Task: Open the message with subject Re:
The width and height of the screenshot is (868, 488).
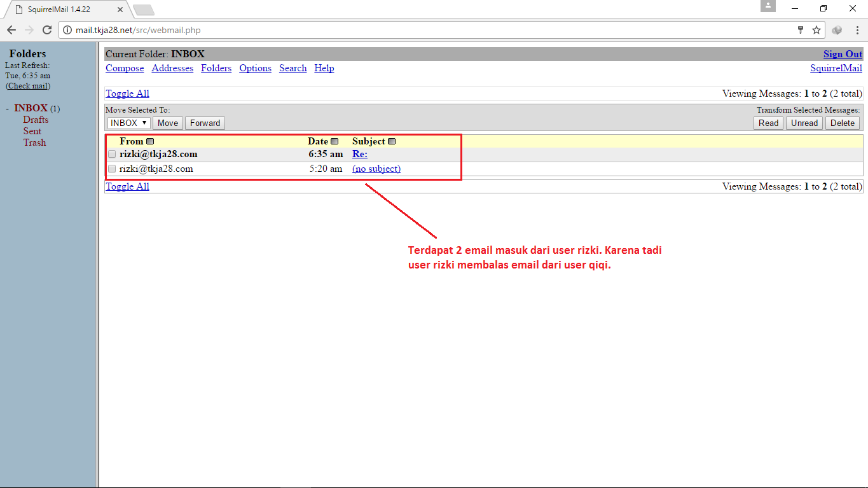Action: (x=360, y=154)
